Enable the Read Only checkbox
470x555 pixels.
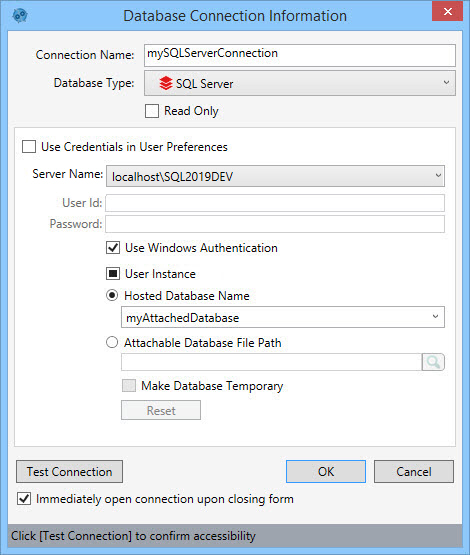tap(152, 111)
